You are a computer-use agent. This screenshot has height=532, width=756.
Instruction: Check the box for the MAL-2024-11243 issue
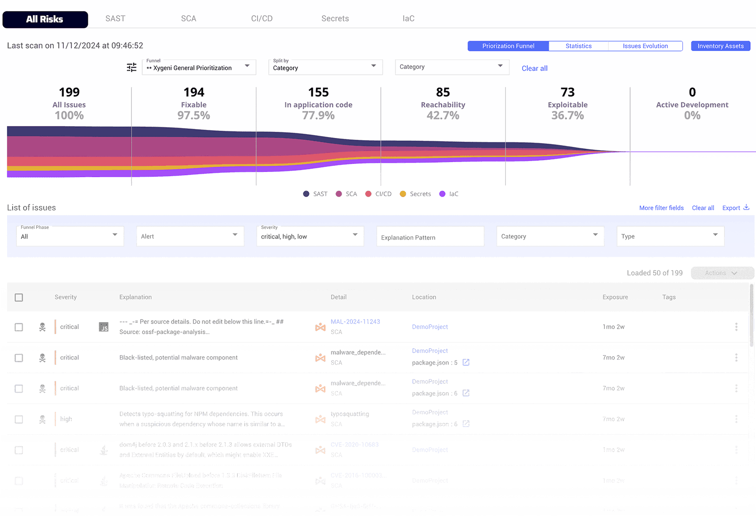(19, 327)
